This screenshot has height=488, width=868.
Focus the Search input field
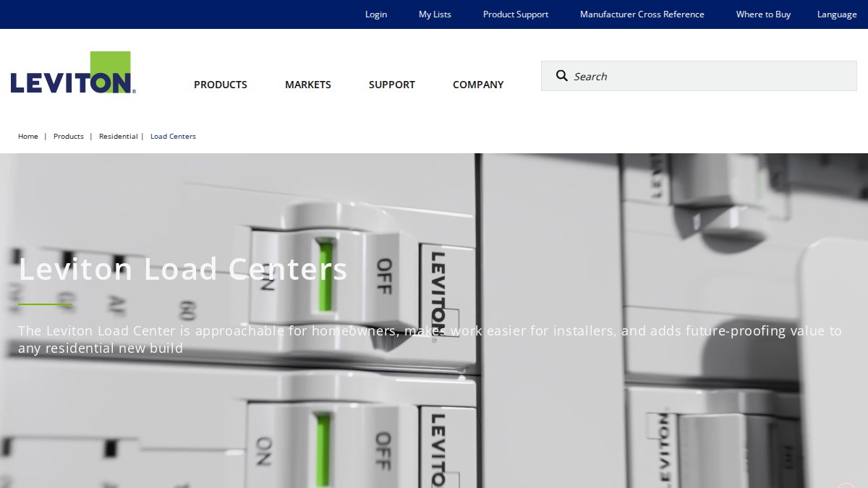coord(699,76)
